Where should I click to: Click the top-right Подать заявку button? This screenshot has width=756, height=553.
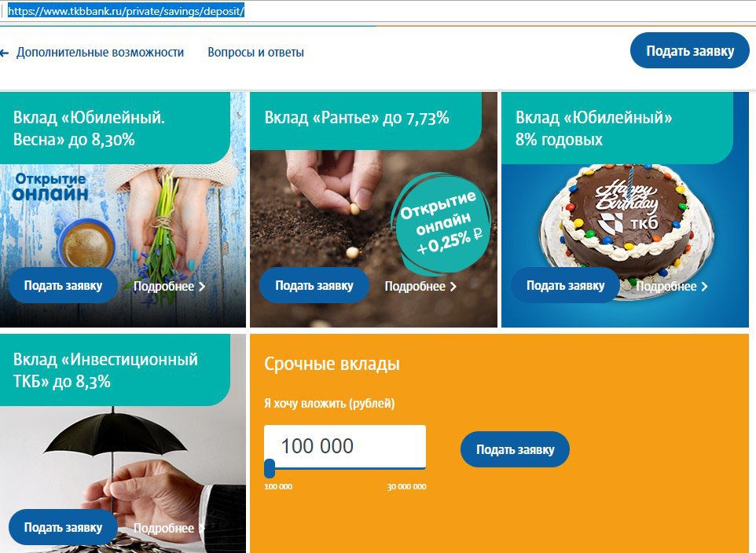pos(689,50)
